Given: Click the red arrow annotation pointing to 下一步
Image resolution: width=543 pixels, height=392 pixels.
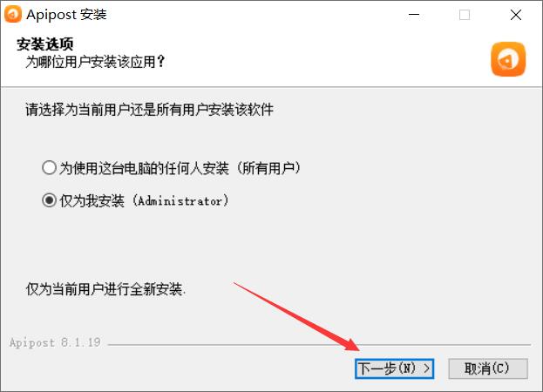Looking at the screenshot, I should [297, 316].
